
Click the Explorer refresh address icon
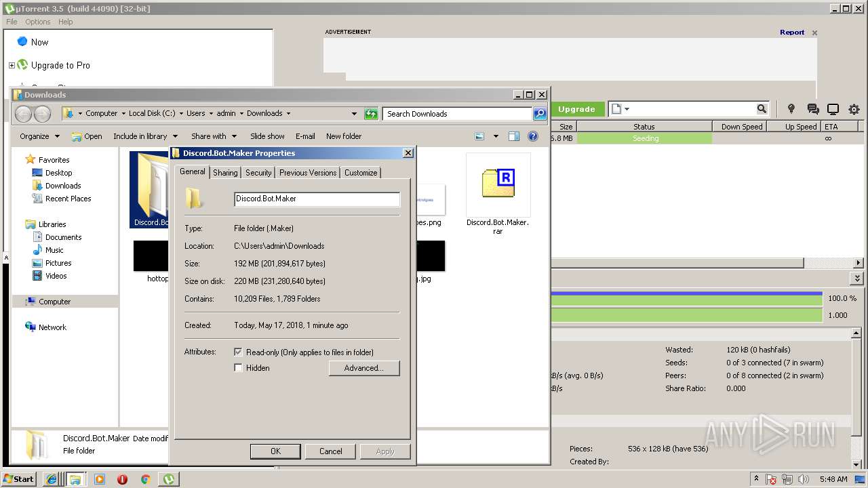pyautogui.click(x=371, y=114)
